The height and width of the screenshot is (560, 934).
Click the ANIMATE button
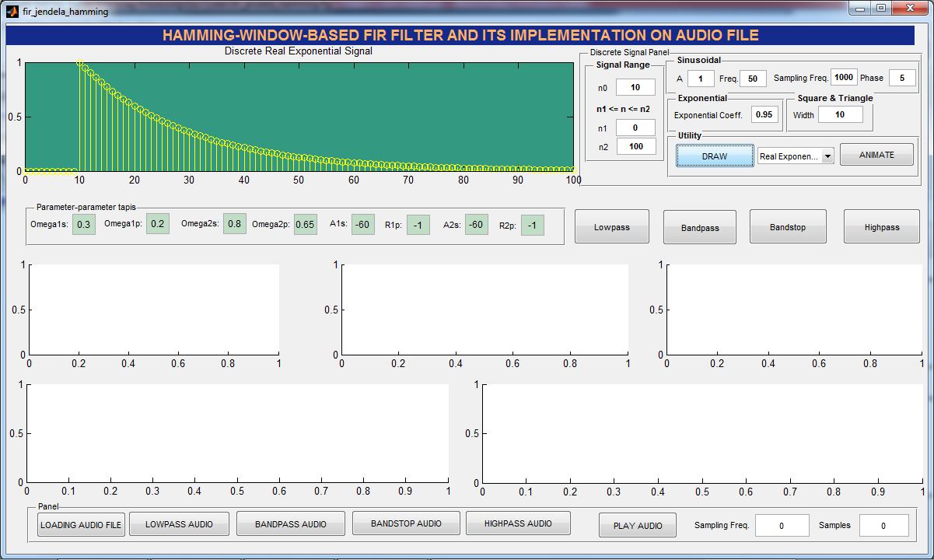coord(876,154)
